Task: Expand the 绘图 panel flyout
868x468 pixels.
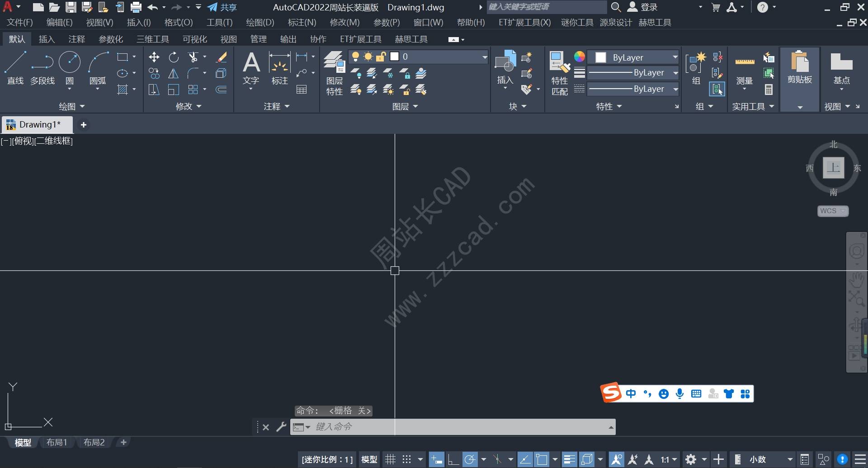Action: coord(72,107)
